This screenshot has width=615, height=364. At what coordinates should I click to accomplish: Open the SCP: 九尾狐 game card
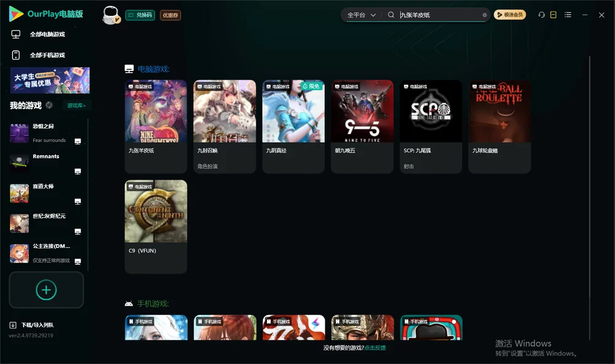click(x=431, y=126)
